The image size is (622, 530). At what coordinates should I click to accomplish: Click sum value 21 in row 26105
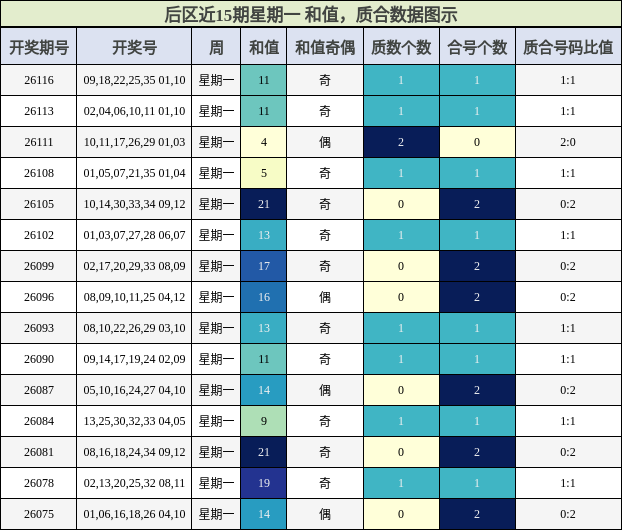pos(264,204)
